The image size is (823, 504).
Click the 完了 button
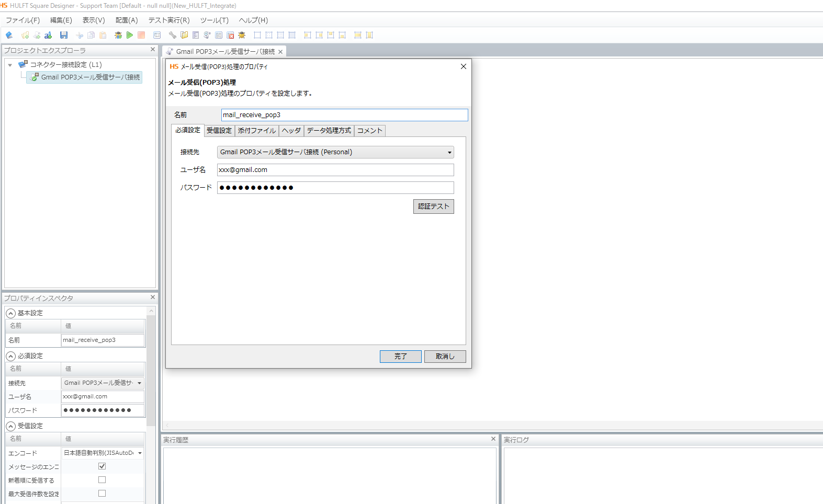coord(400,357)
